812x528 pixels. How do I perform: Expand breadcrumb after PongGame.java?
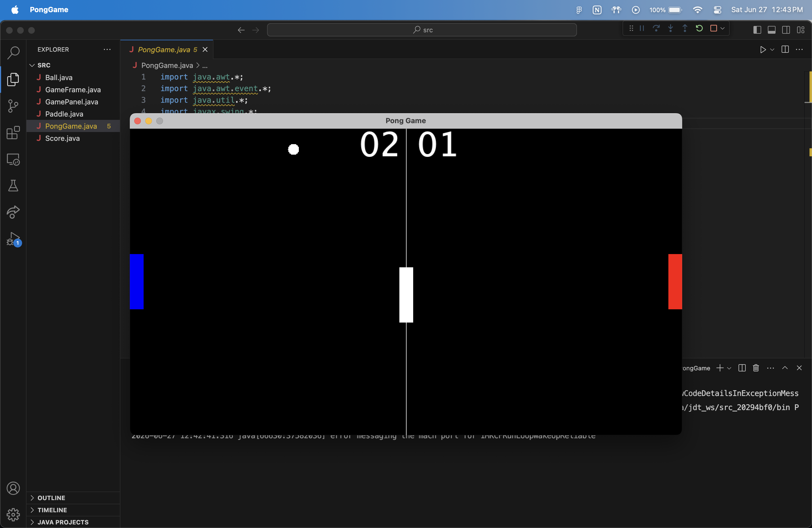[205, 65]
